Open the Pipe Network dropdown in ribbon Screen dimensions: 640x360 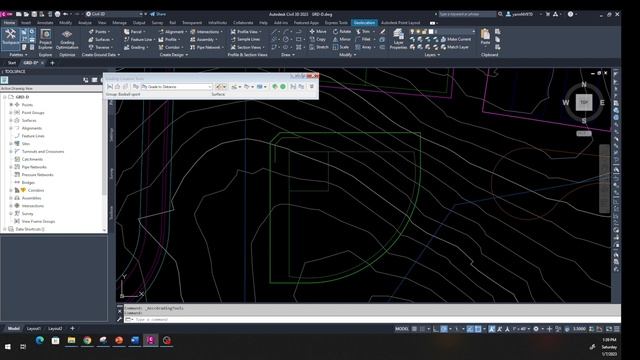[x=207, y=47]
